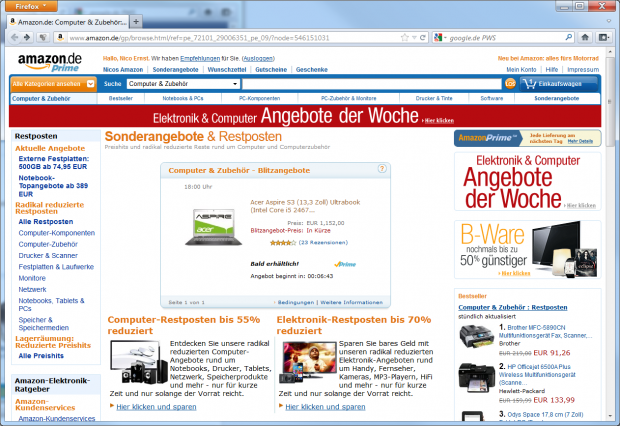Viewport: 620px width, 426px height.
Task: Go forward with the browser forward arrow
Action: point(27,38)
